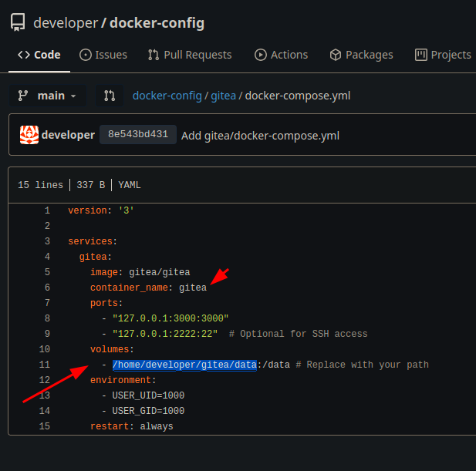Click the 'volumes:' key
Screen dimensions: 476x471
tap(112, 349)
